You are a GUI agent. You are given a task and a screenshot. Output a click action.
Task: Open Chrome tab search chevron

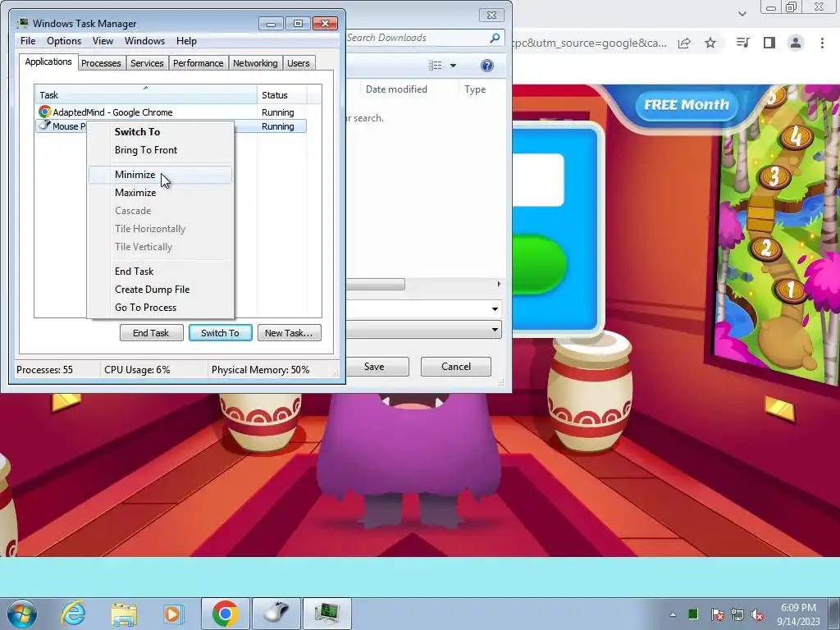click(x=742, y=13)
